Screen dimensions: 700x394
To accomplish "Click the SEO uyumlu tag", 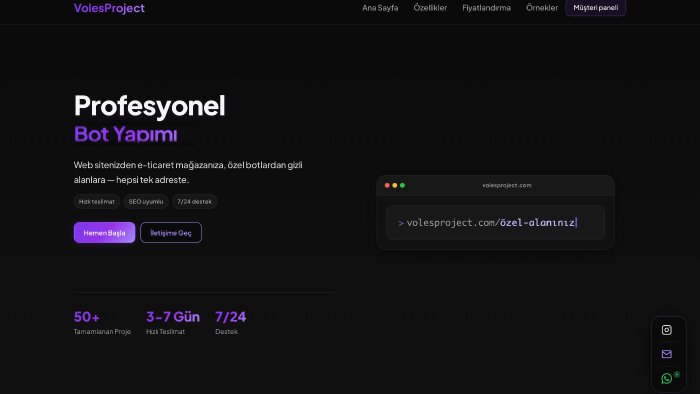I will (x=146, y=202).
